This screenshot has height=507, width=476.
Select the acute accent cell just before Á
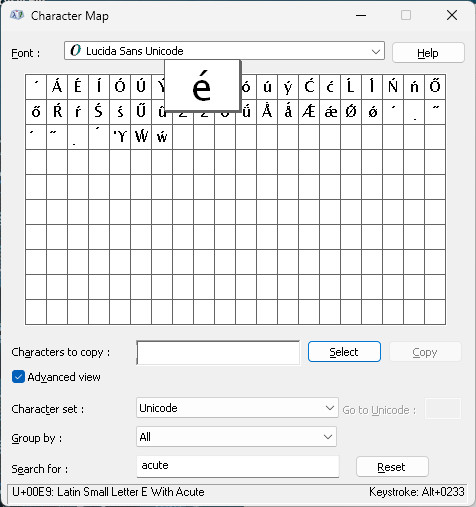(36, 87)
